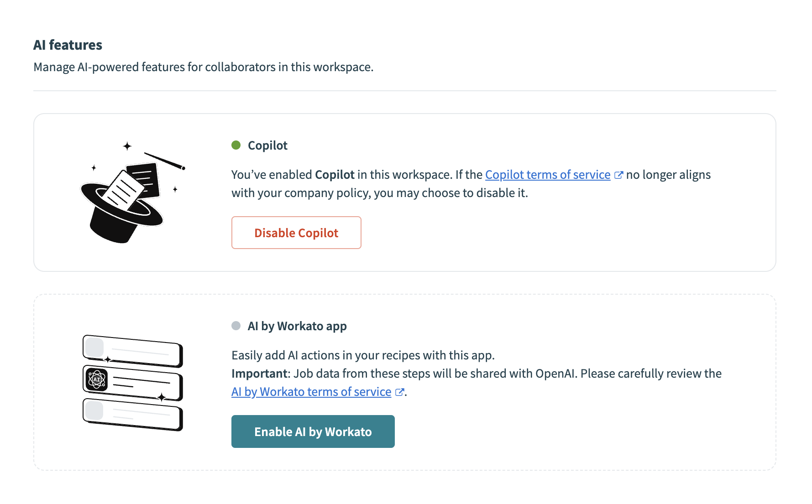Enable AI by Workato

313,431
